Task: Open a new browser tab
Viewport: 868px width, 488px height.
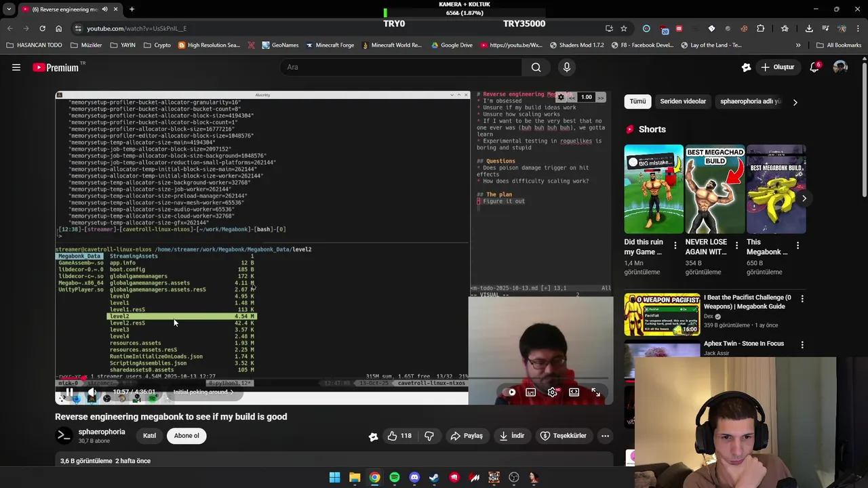Action: pyautogui.click(x=132, y=9)
